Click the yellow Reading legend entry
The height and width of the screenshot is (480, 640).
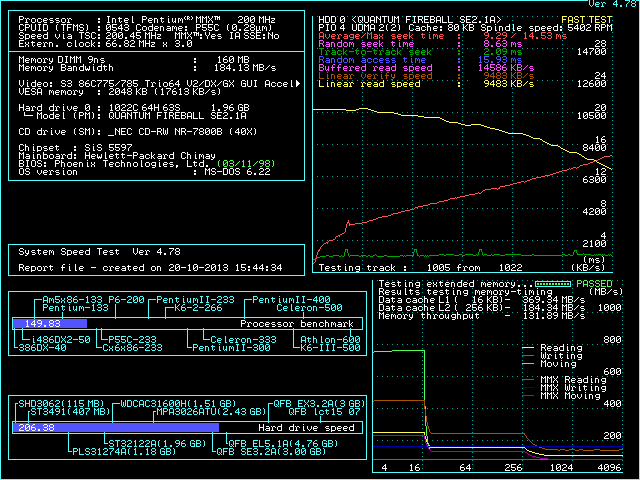coord(553,348)
